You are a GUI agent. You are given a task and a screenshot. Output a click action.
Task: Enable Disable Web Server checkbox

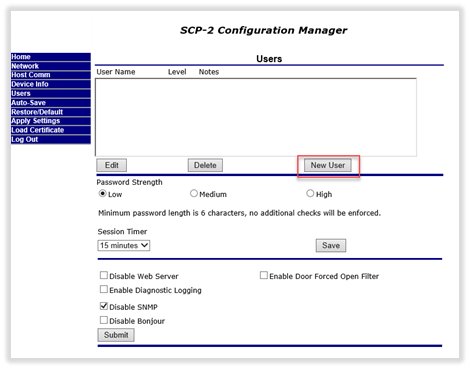click(x=104, y=275)
